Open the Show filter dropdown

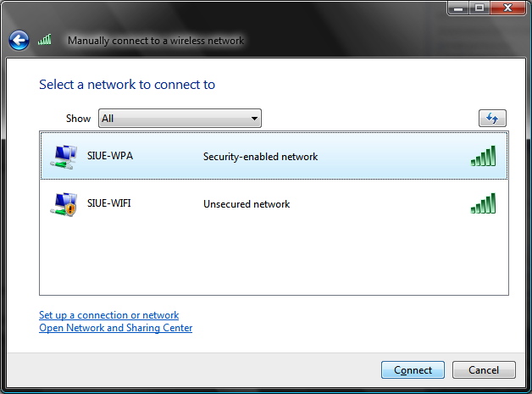(179, 119)
